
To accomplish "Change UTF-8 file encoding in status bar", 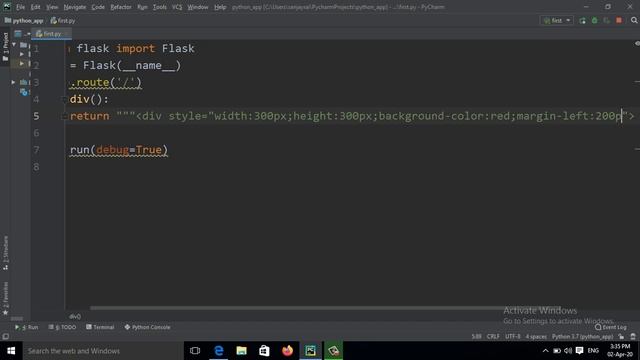I will (x=513, y=337).
